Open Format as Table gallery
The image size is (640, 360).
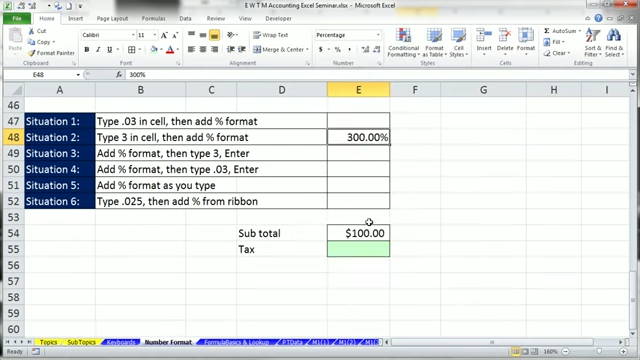[x=434, y=43]
